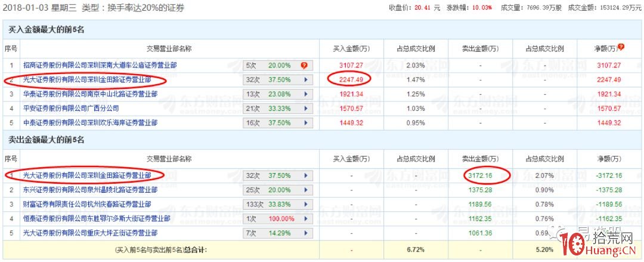Click the closing price 20.41 value

pyautogui.click(x=422, y=8)
